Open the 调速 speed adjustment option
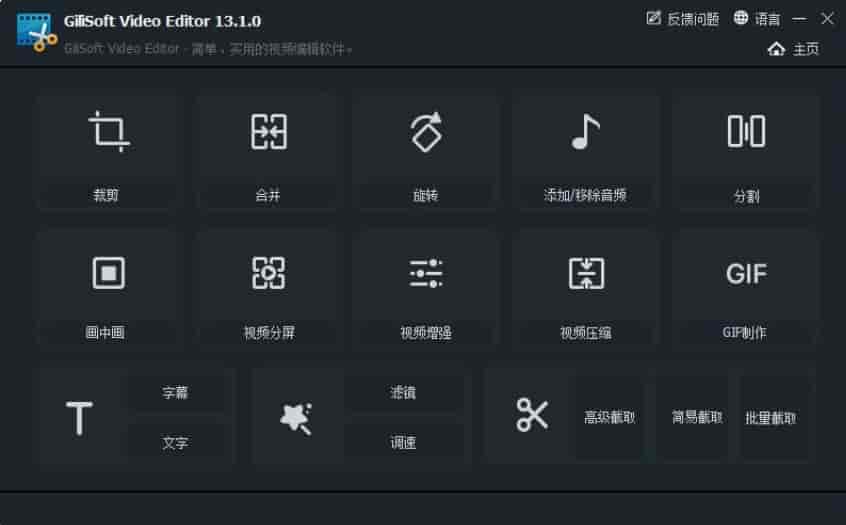Screen dimensions: 846x525 [x=403, y=443]
